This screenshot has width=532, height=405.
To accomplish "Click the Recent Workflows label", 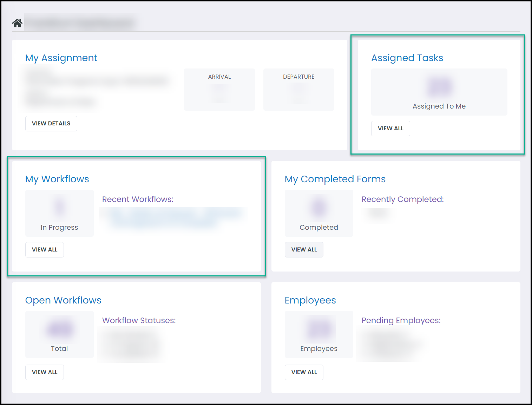I will tap(138, 200).
